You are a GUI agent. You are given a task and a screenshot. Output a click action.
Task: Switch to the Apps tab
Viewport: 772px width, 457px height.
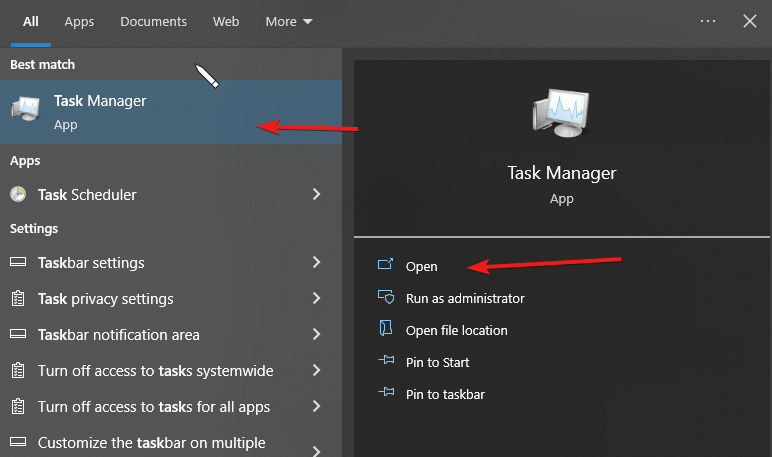pyautogui.click(x=79, y=21)
